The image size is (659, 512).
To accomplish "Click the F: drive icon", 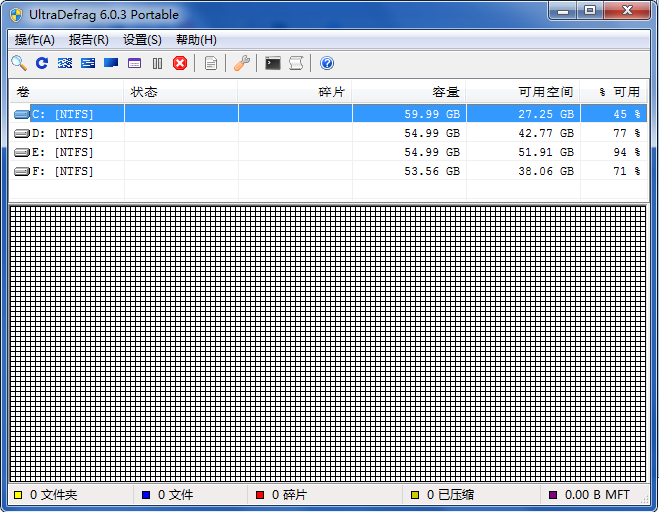I will tap(21, 171).
